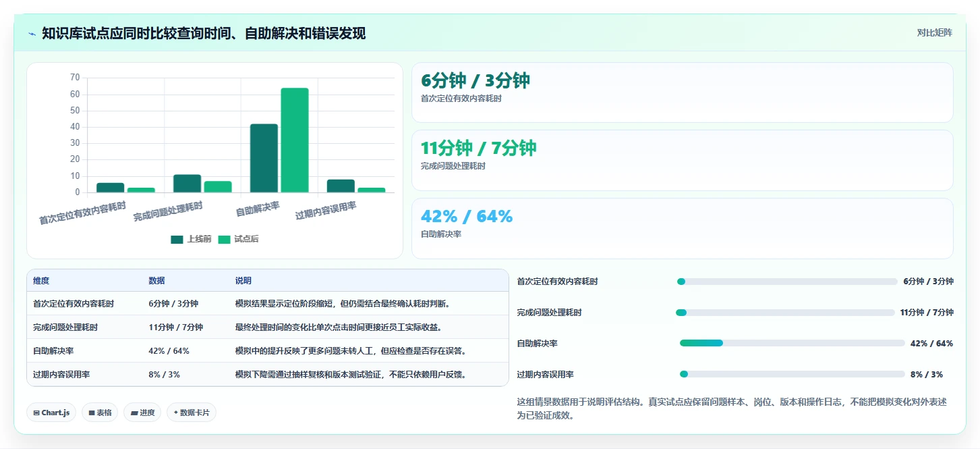The height and width of the screenshot is (449, 980).
Task: Click the page title 知识库试点应同时比较
Action: point(204,33)
